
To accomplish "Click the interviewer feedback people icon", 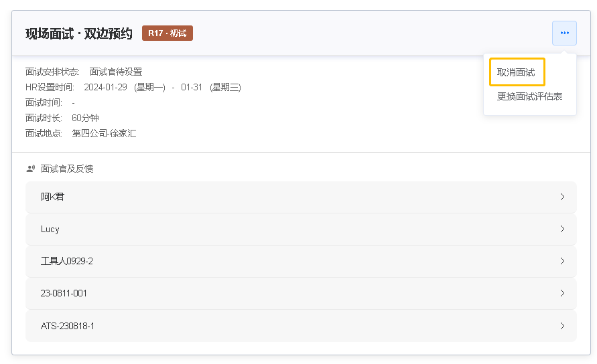I will tap(31, 169).
